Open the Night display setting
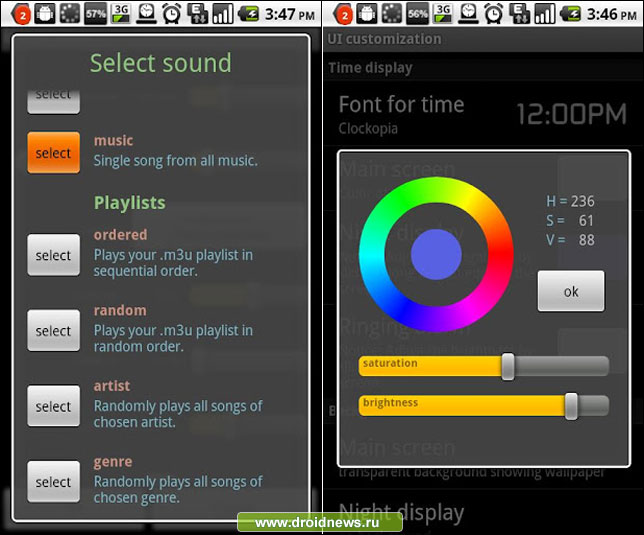644x535 pixels. coord(483,512)
